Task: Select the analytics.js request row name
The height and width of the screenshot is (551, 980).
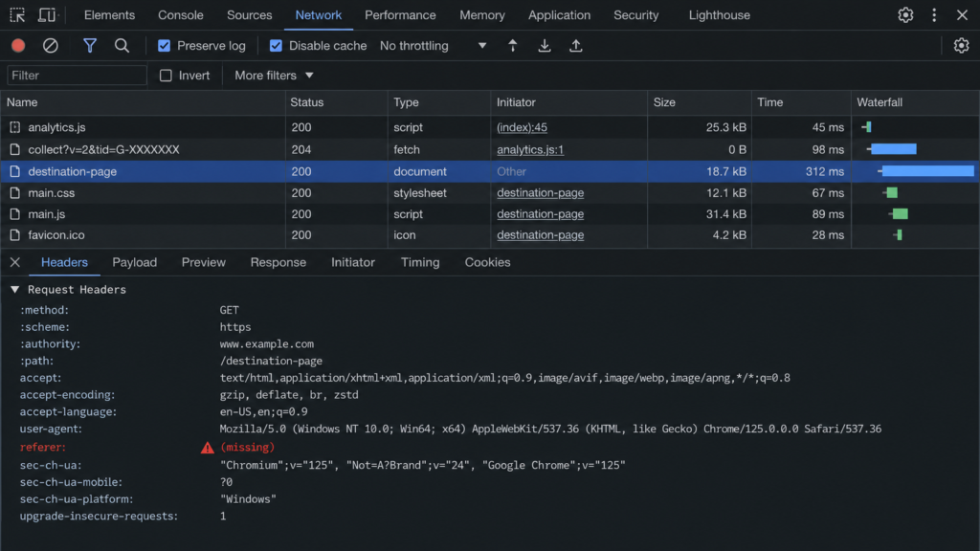Action: click(56, 127)
